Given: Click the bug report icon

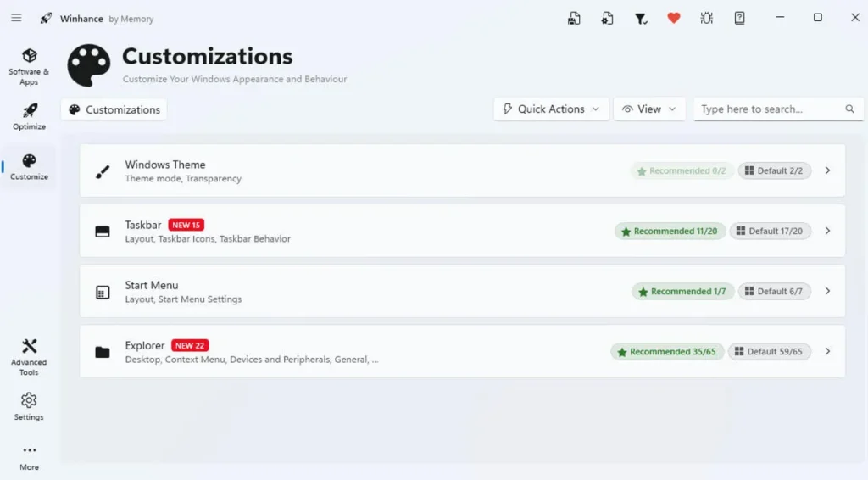Looking at the screenshot, I should (706, 19).
